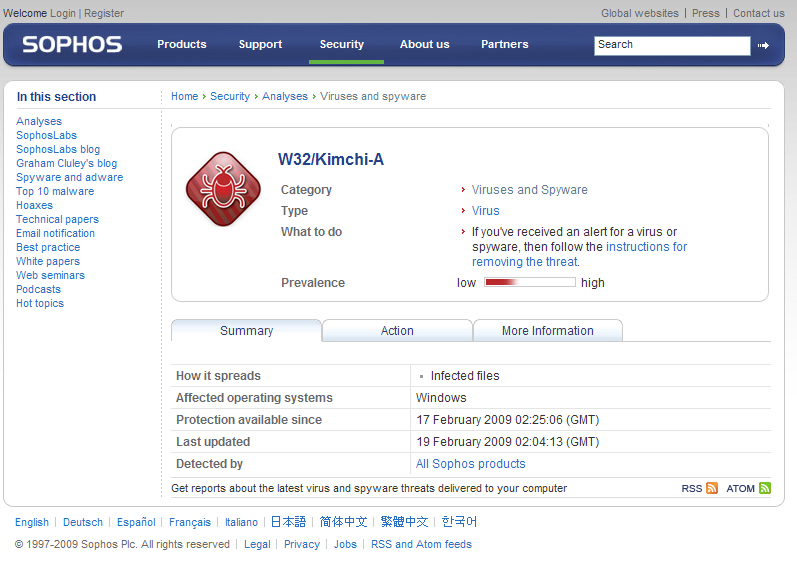This screenshot has height=567, width=797.
Task: Select Français language
Action: click(190, 522)
